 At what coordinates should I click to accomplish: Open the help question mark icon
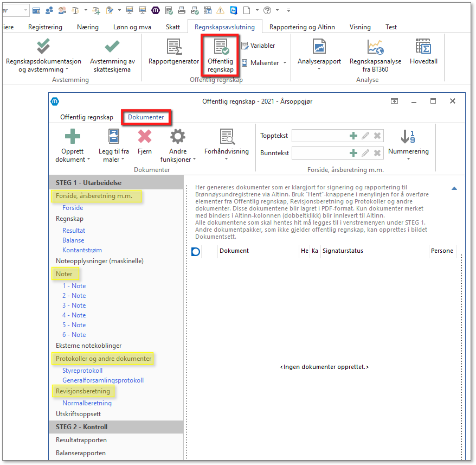point(267,11)
